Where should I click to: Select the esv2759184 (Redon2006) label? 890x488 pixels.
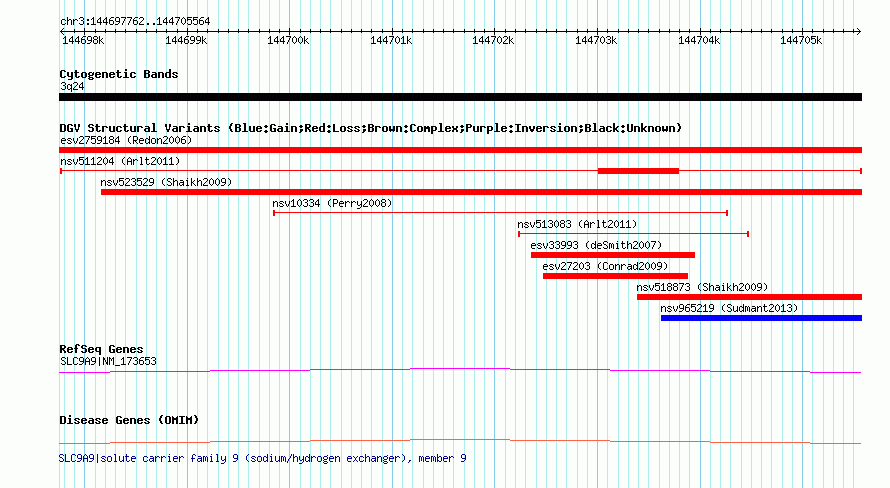(126, 140)
